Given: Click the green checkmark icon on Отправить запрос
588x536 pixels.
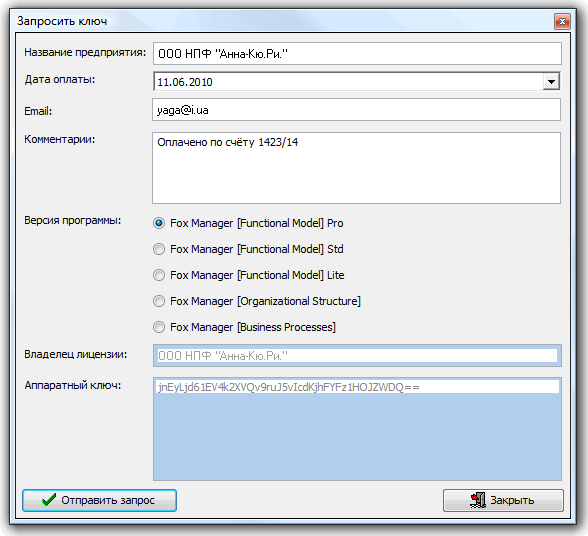Looking at the screenshot, I should (x=49, y=500).
